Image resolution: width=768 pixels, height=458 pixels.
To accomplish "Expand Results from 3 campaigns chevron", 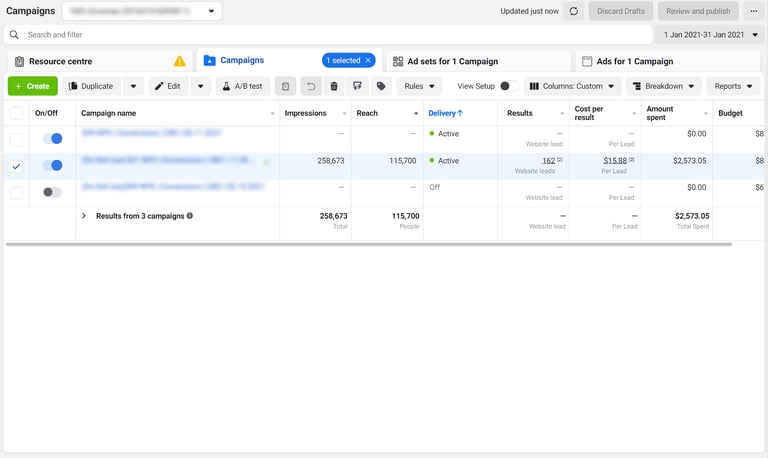I will (x=84, y=216).
